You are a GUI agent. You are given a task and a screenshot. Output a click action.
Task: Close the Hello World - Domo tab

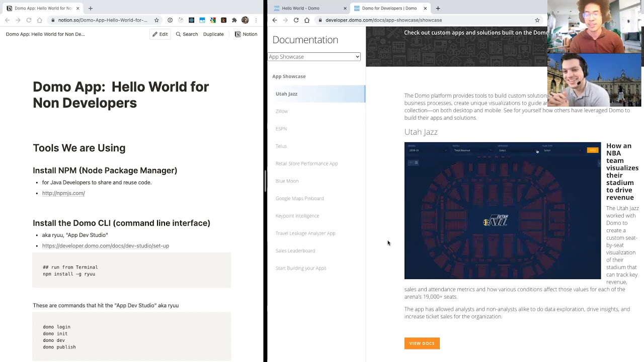345,8
